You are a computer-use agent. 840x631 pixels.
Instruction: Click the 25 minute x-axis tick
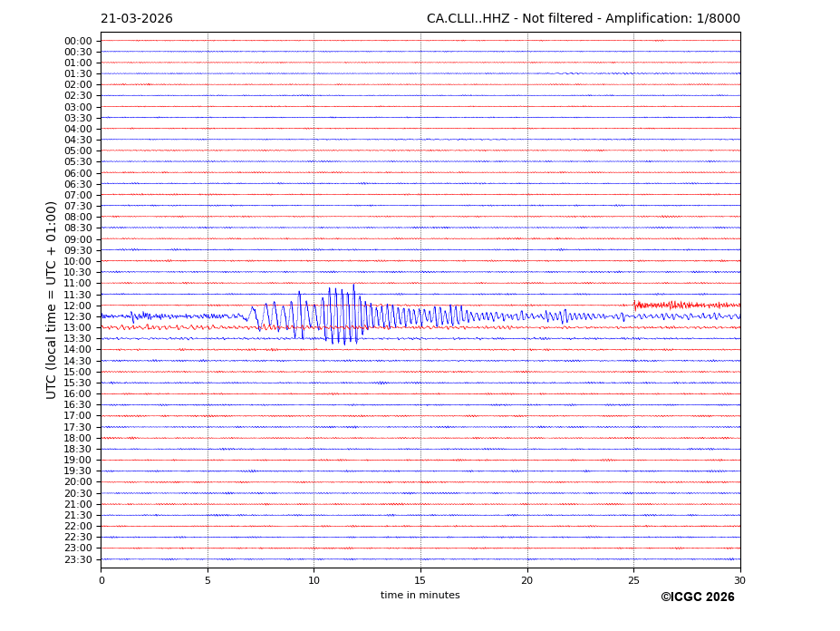coord(633,580)
